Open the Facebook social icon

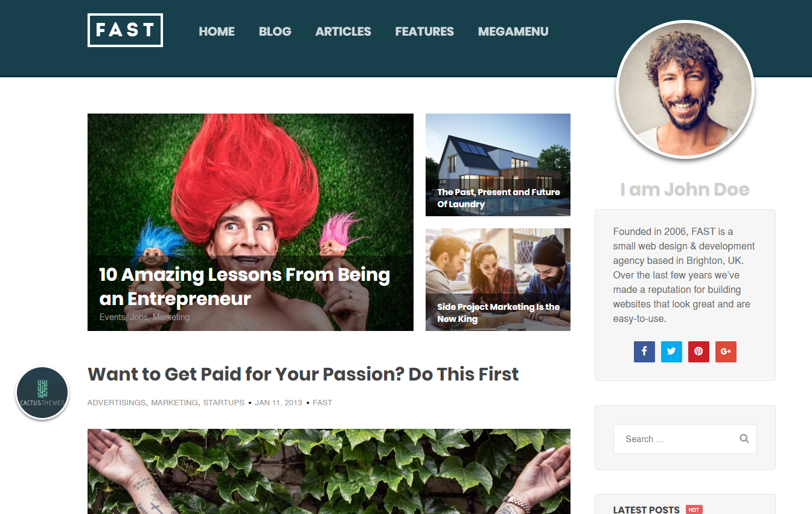(644, 352)
